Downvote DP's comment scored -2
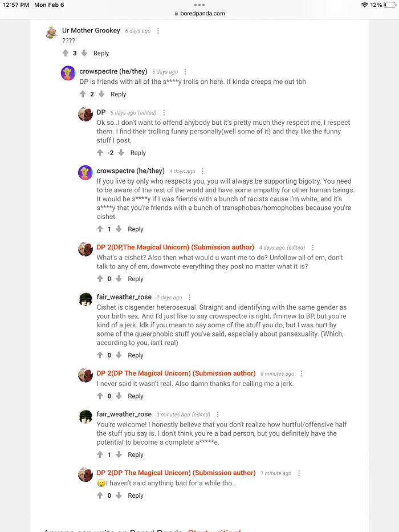Screen dimensions: 399x532 tap(121, 153)
